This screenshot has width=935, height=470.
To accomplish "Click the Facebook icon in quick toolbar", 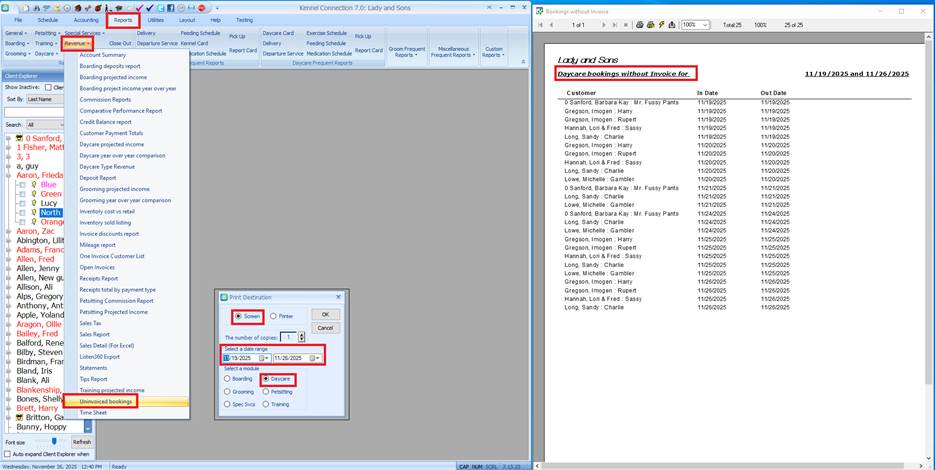I will [x=173, y=8].
